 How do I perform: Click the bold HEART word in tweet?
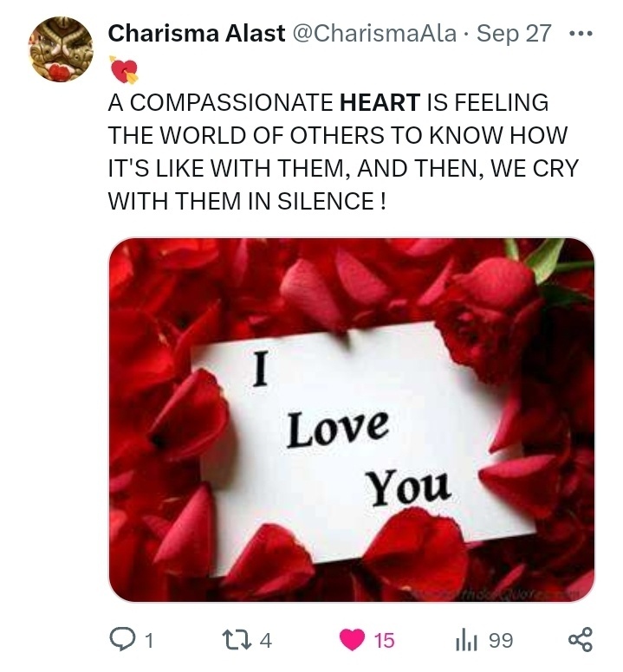[x=380, y=103]
